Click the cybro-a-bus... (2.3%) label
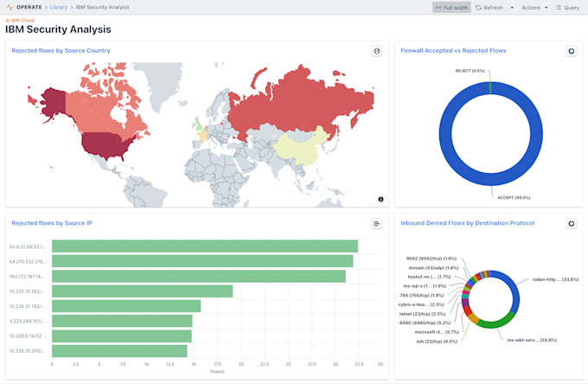The width and height of the screenshot is (588, 384). coord(421,304)
